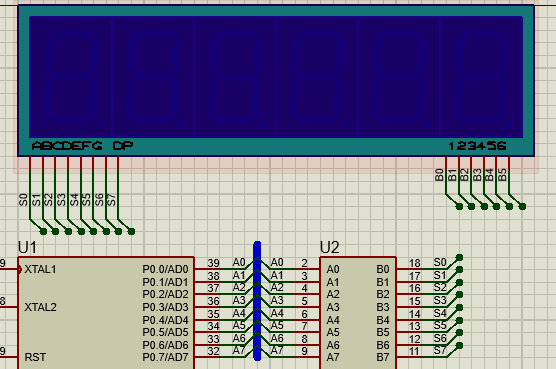Click the XTAL2 pin name on U1
Image resolution: width=556 pixels, height=369 pixels.
40,307
